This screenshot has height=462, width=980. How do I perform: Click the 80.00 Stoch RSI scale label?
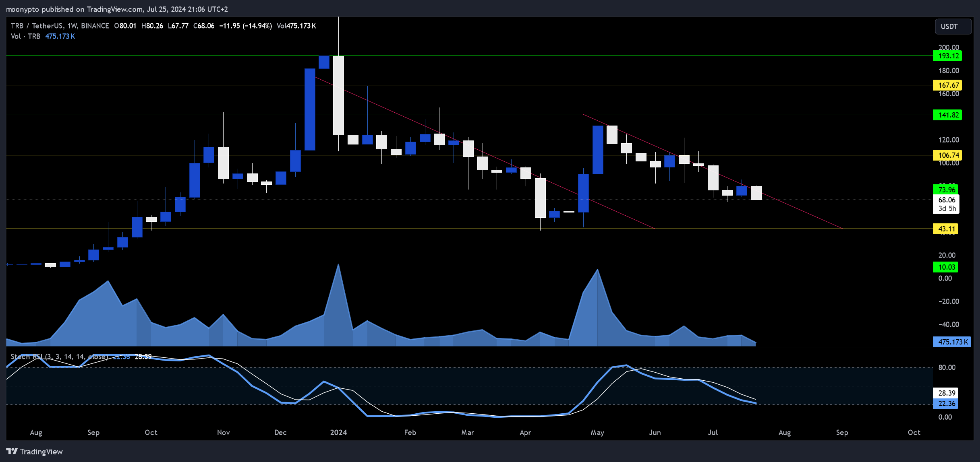pyautogui.click(x=947, y=367)
